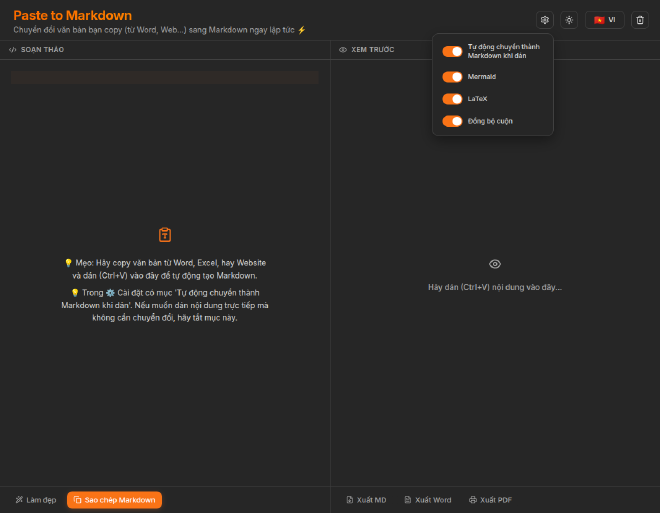Click the printer icon for Xuất PDF
The image size is (660, 513).
[473, 500]
